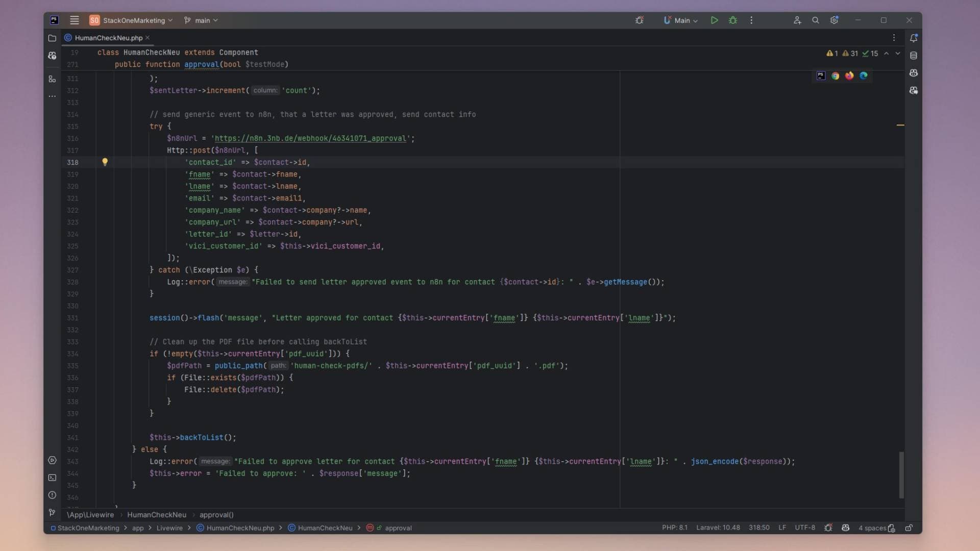Open the Structure tool window icon
The image size is (980, 551).
[52, 79]
